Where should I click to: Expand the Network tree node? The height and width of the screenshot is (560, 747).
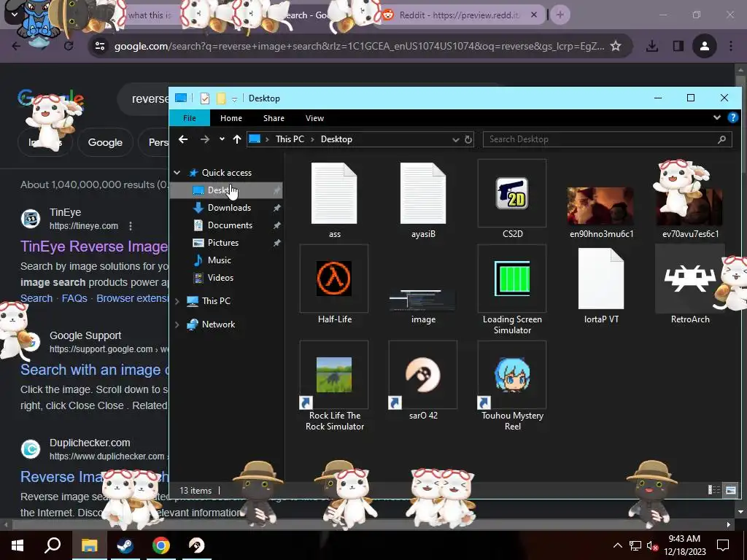177,324
